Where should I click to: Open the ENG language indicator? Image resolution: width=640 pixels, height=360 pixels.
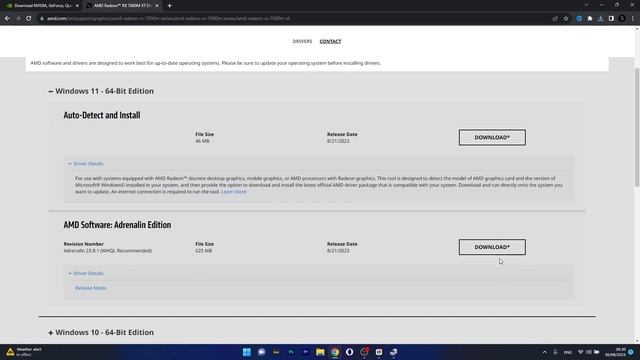coord(568,352)
